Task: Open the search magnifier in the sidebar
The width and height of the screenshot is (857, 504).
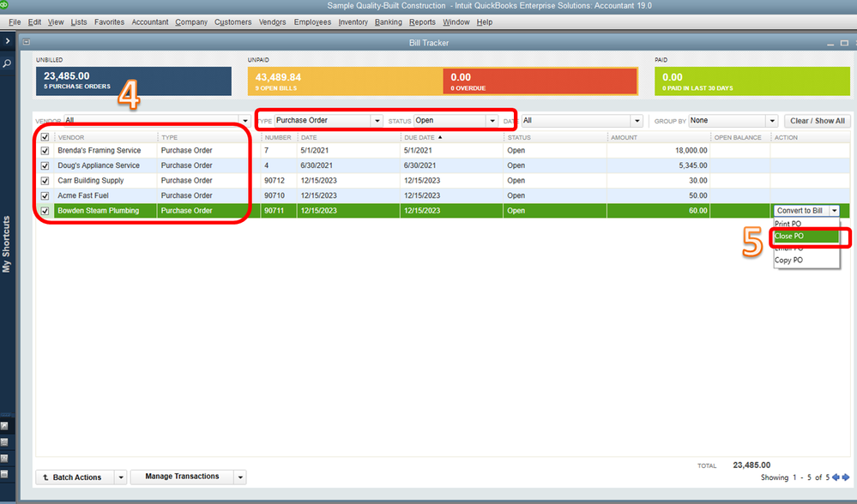Action: tap(7, 63)
